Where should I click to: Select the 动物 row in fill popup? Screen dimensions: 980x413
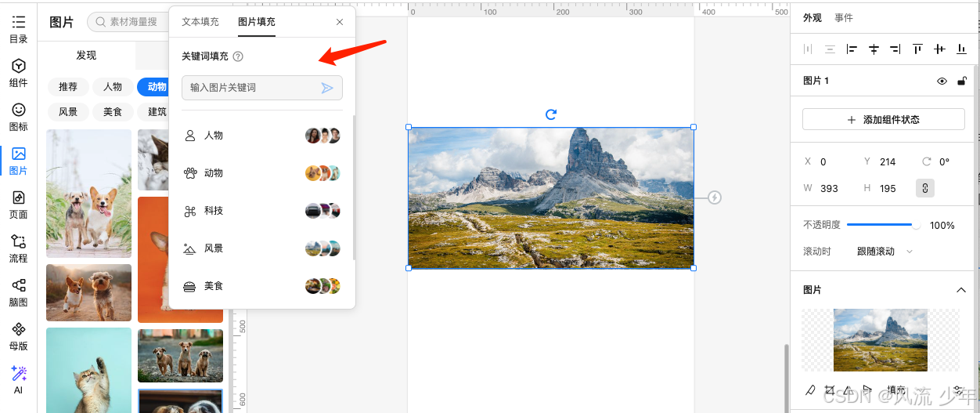point(261,173)
